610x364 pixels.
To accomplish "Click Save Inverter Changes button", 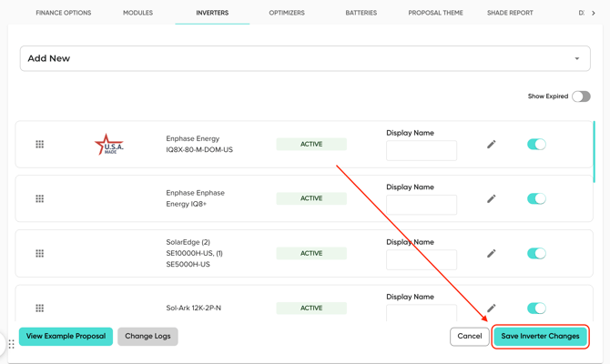I will (x=540, y=337).
